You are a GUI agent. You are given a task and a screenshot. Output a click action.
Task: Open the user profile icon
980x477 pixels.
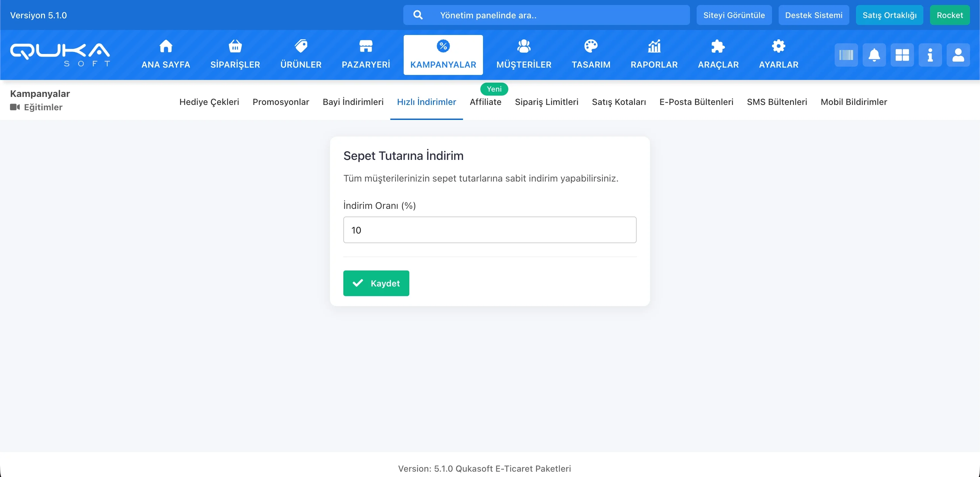click(x=958, y=55)
